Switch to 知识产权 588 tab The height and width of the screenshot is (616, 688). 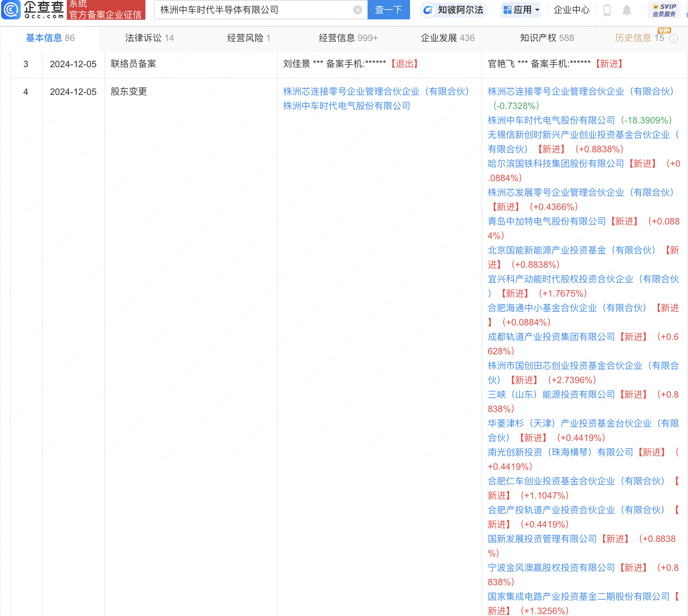[547, 38]
